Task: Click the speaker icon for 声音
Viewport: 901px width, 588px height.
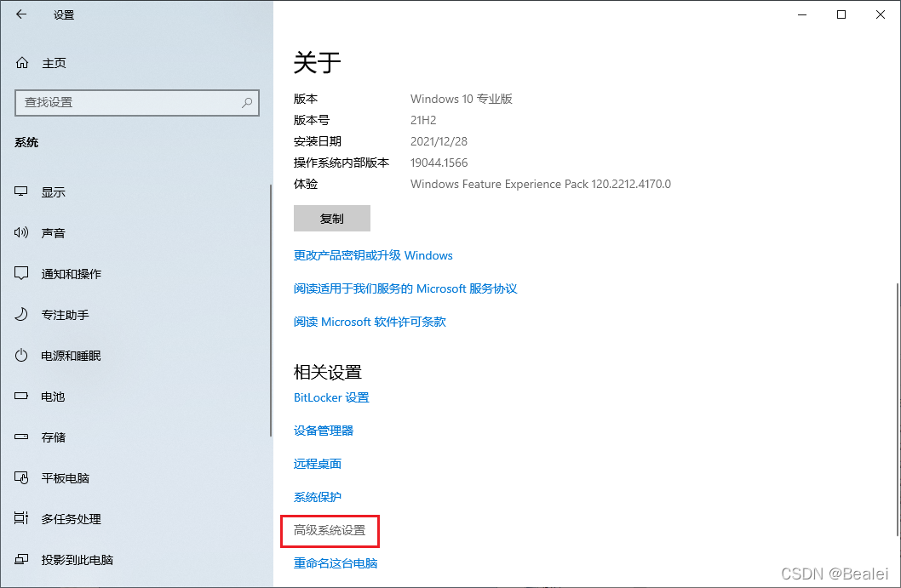Action: (21, 232)
